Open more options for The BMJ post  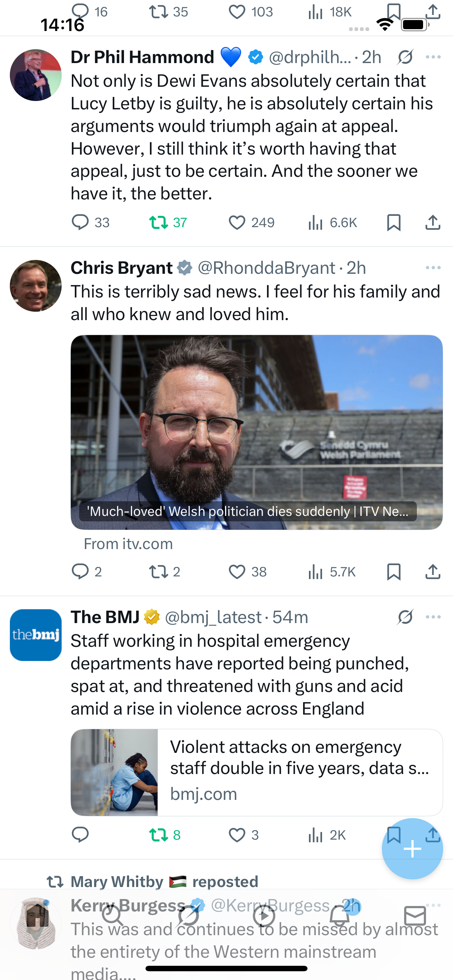(433, 617)
